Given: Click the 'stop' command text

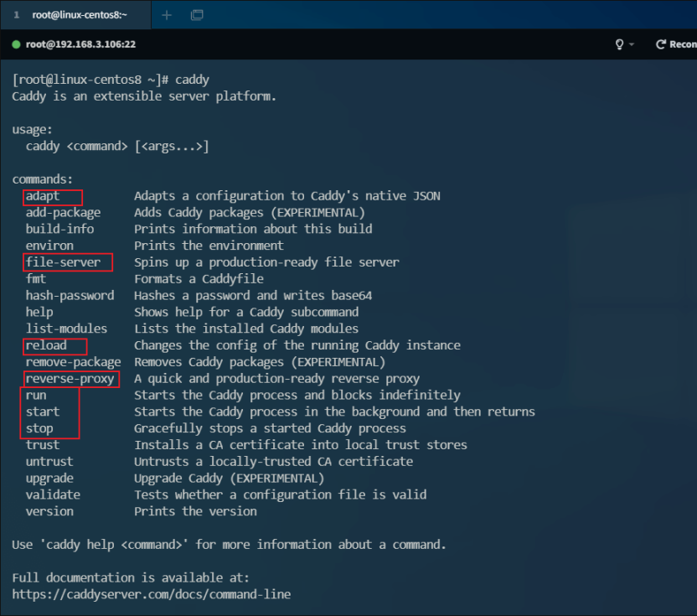Looking at the screenshot, I should click(39, 428).
